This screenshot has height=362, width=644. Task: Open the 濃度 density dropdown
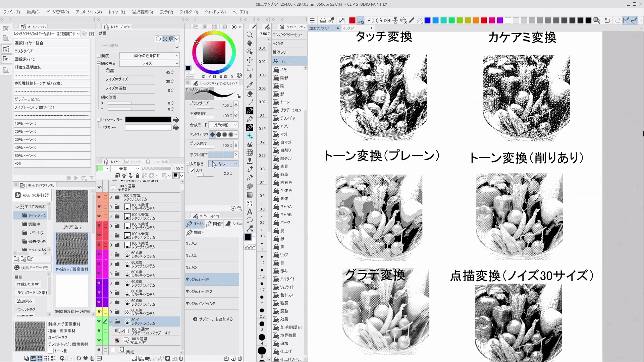(x=150, y=56)
